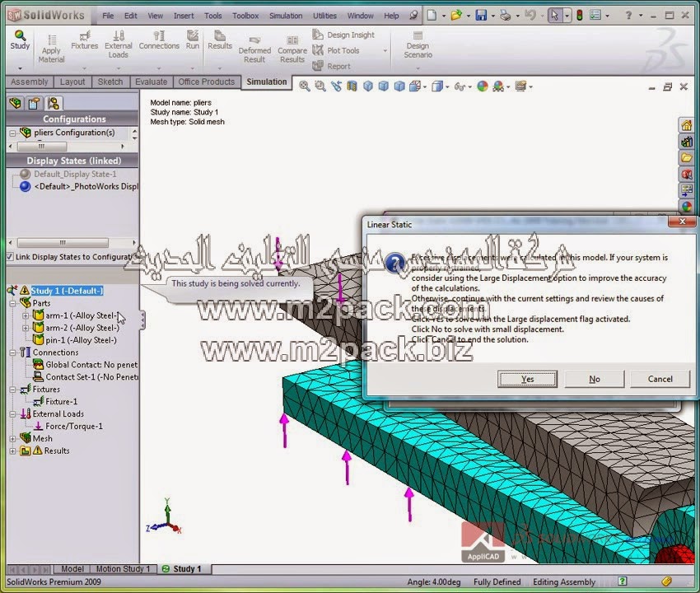Open Design Scenario
The width and height of the screenshot is (700, 593).
point(418,44)
